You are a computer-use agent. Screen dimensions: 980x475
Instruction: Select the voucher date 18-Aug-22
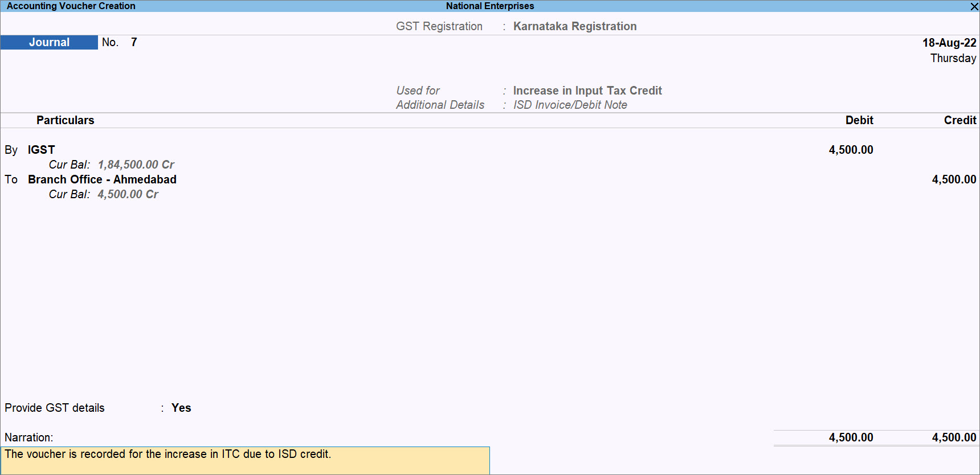[949, 43]
